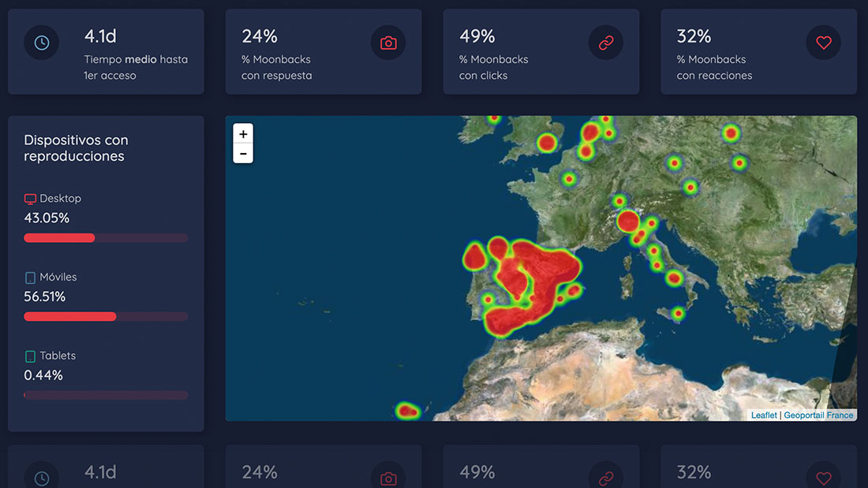Open the Geoportail France link

click(x=818, y=415)
